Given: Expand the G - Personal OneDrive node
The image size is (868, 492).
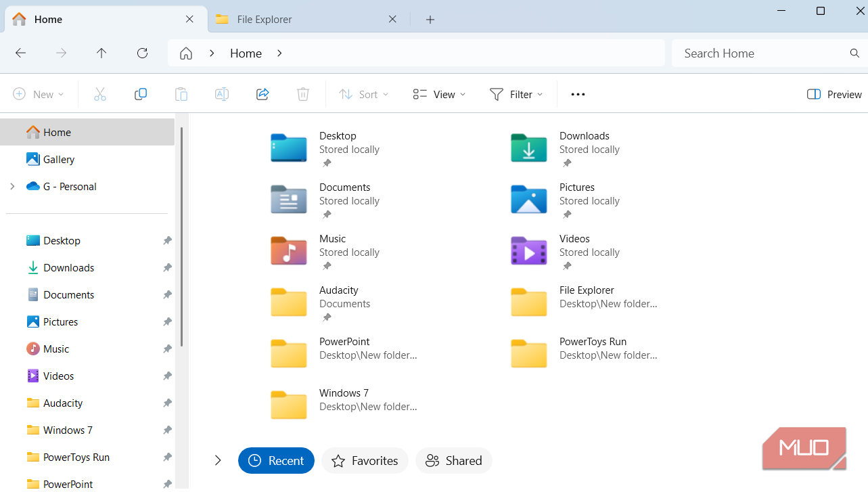Looking at the screenshot, I should tap(12, 186).
